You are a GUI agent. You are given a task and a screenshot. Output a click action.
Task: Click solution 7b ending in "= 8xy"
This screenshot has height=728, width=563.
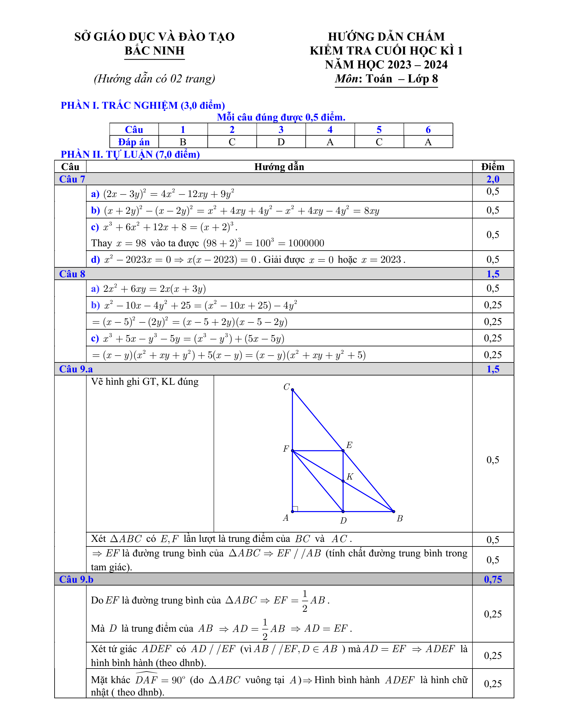(235, 210)
